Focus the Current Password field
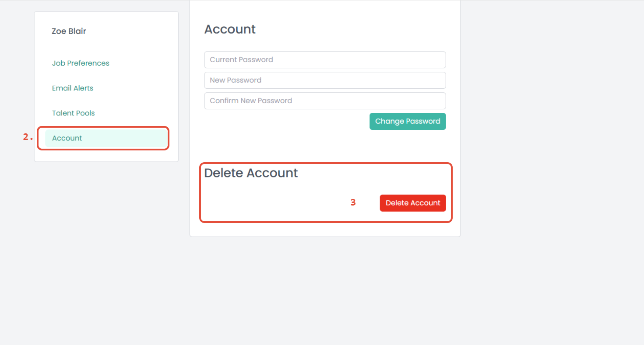 click(325, 60)
